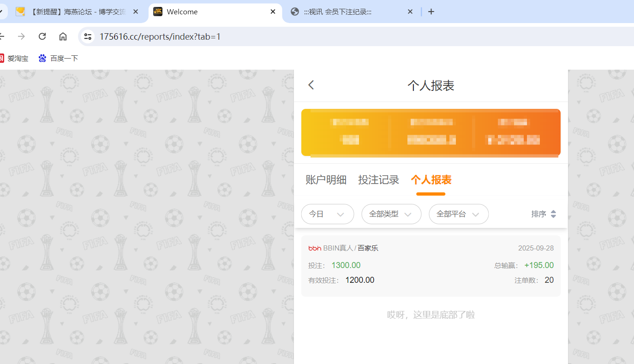Switch to the 账户明细 tab
The image size is (634, 364).
coord(326,180)
